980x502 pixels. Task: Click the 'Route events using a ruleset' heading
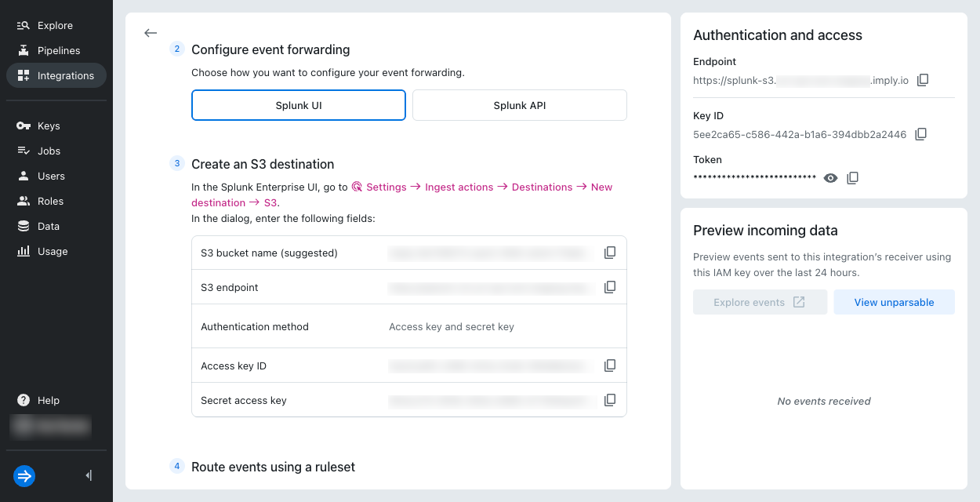click(x=273, y=467)
